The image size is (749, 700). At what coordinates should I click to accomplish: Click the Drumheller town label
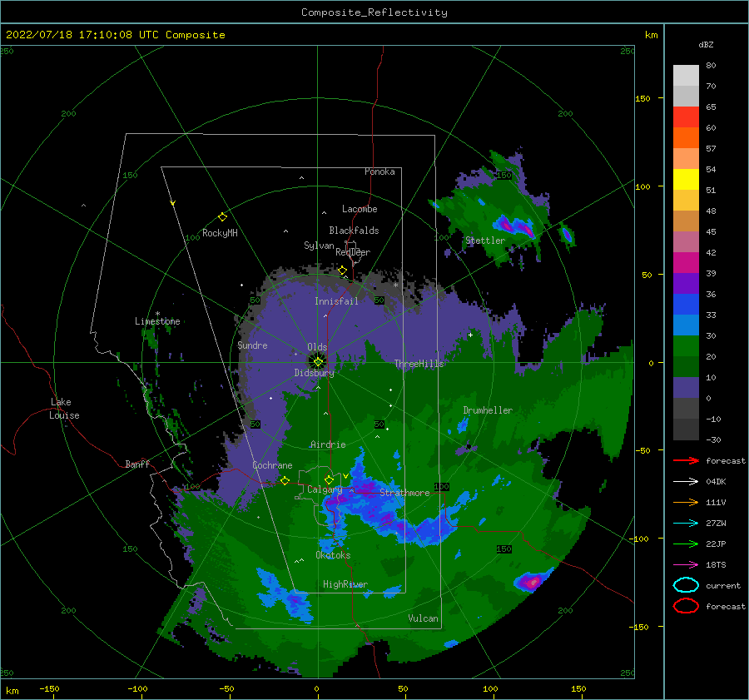488,410
